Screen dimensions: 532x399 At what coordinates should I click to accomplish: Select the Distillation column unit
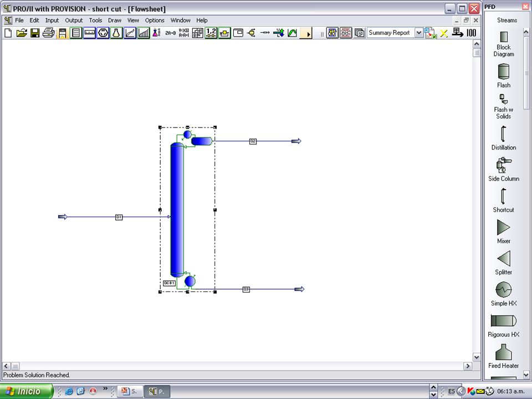[504, 138]
